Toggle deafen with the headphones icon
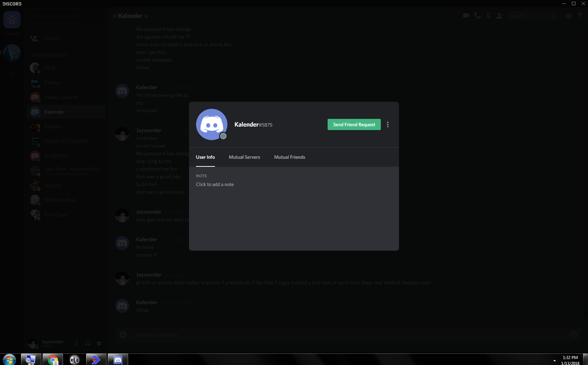 pyautogui.click(x=88, y=343)
